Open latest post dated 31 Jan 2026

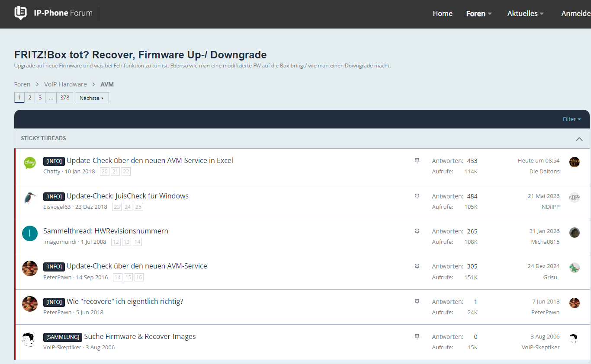point(544,231)
